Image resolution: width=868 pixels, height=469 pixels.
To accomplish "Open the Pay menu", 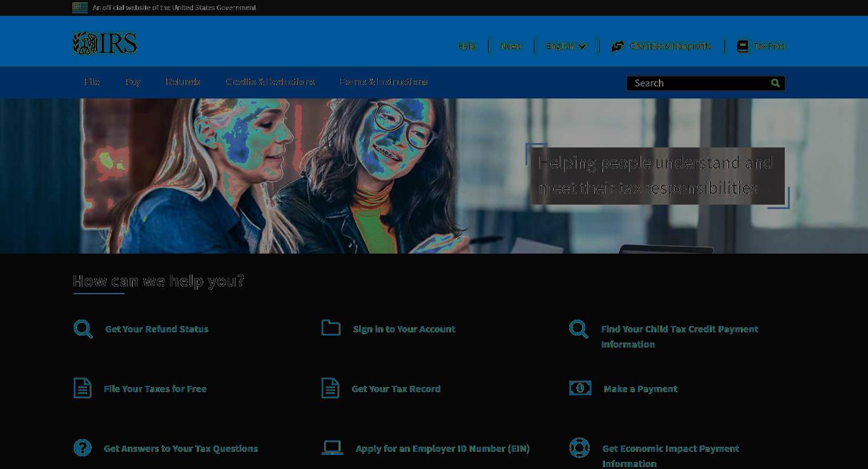I will coord(133,82).
